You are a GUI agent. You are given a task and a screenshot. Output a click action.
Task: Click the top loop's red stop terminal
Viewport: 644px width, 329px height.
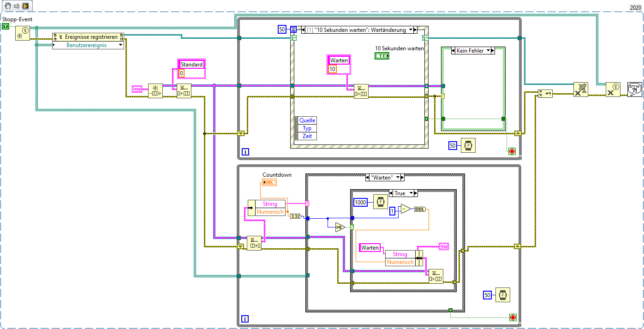[x=512, y=151]
